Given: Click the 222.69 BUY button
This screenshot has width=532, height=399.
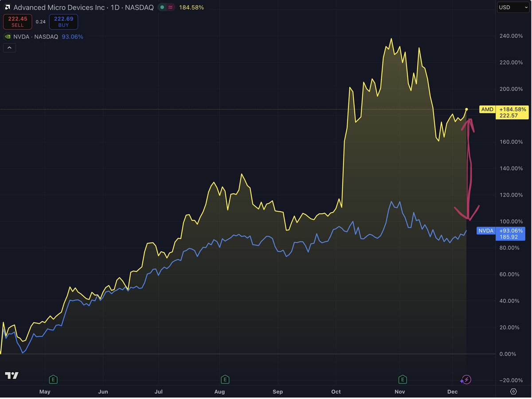Looking at the screenshot, I should coord(63,22).
